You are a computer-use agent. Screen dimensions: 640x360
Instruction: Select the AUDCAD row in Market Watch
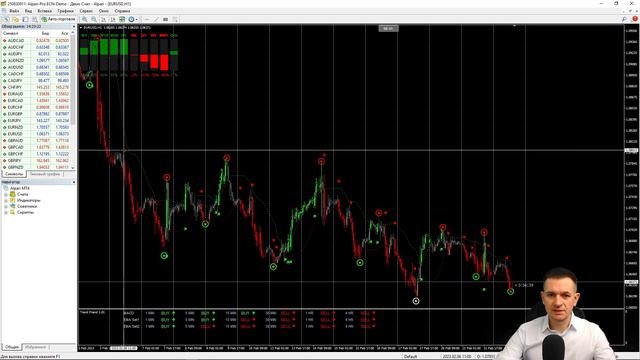tap(36, 40)
